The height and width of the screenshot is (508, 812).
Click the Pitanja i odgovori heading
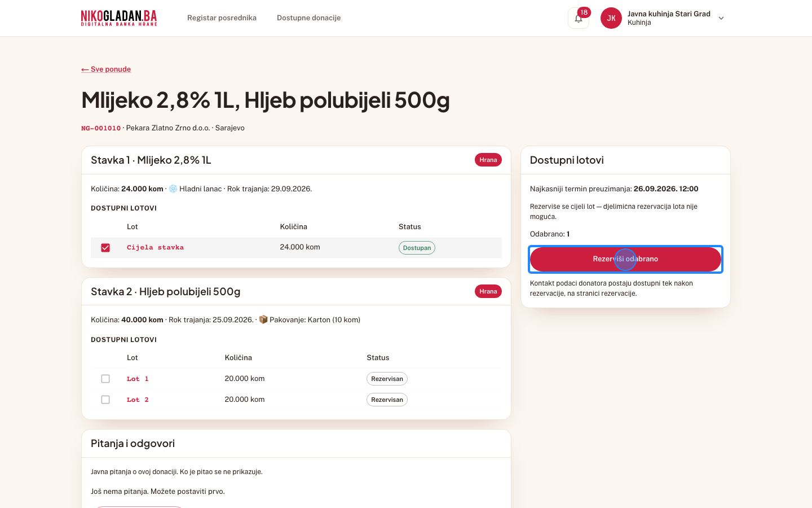coord(133,444)
